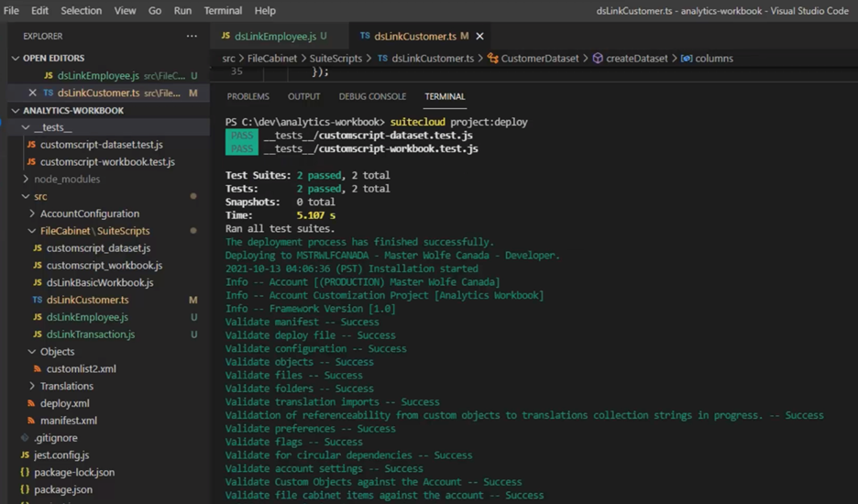This screenshot has height=504, width=858.
Task: Open the Selection menu
Action: [81, 10]
